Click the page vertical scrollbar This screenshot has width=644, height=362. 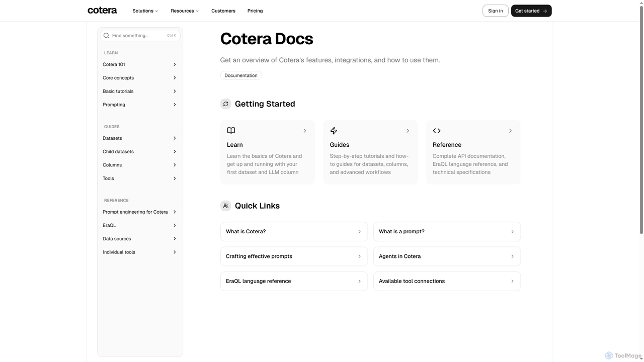click(x=641, y=120)
